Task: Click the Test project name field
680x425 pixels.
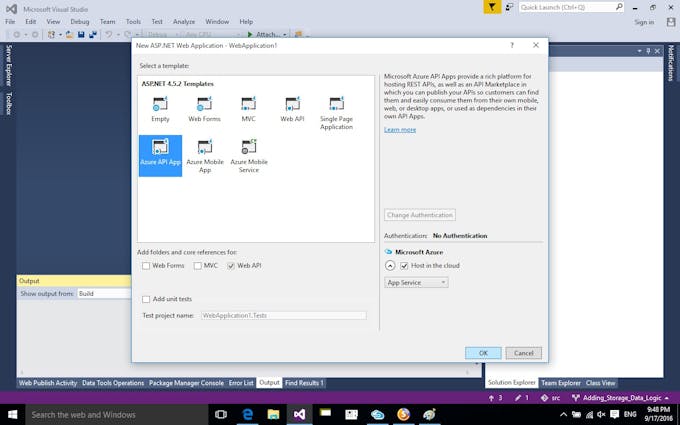Action: click(284, 316)
